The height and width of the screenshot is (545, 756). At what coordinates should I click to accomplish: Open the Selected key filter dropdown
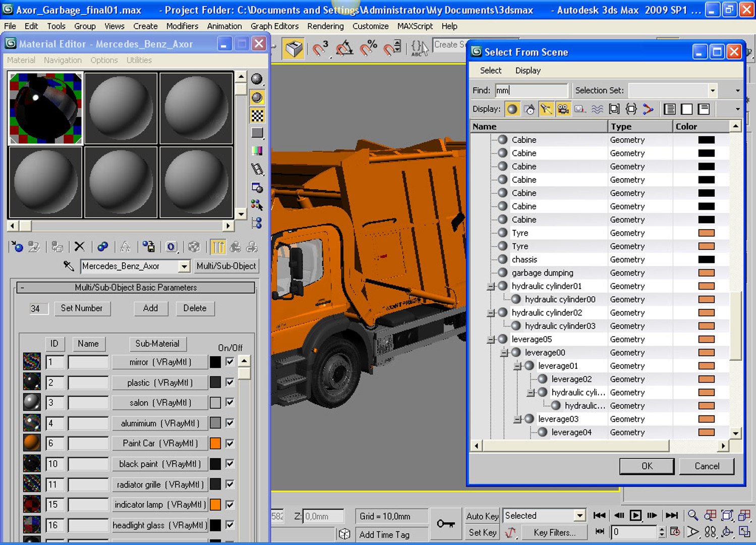click(x=579, y=516)
